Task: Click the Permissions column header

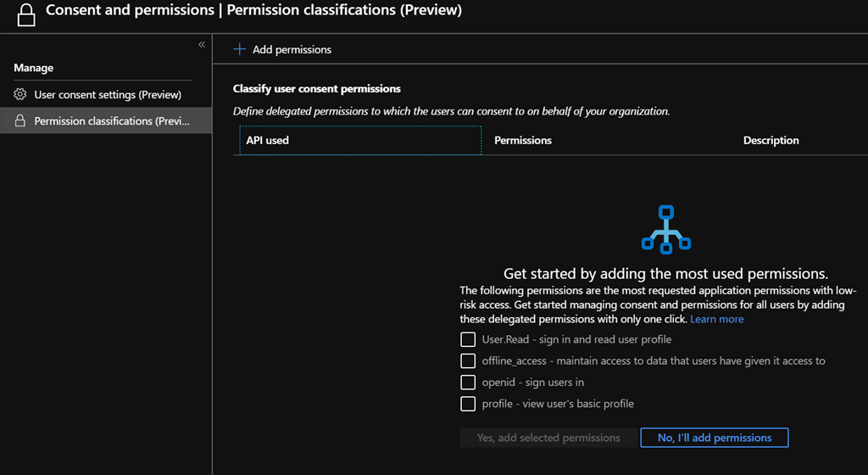Action: [x=523, y=141]
